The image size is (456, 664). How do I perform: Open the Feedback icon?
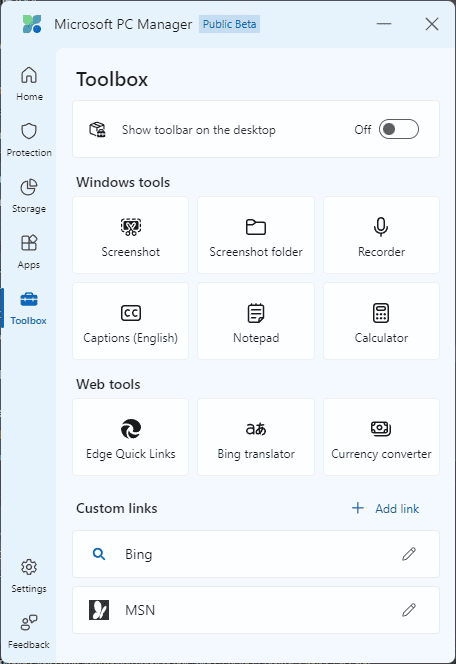coord(29,623)
